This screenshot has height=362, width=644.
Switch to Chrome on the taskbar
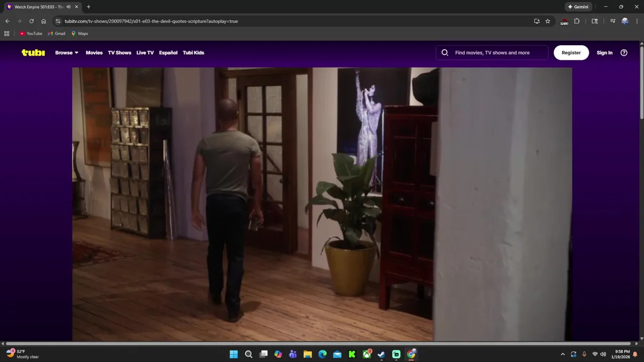(x=411, y=354)
